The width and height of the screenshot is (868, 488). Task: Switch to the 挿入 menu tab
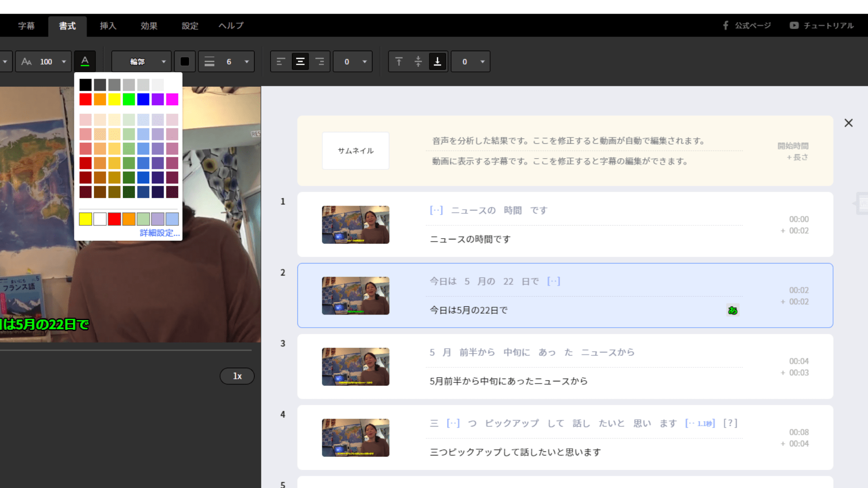coord(108,26)
